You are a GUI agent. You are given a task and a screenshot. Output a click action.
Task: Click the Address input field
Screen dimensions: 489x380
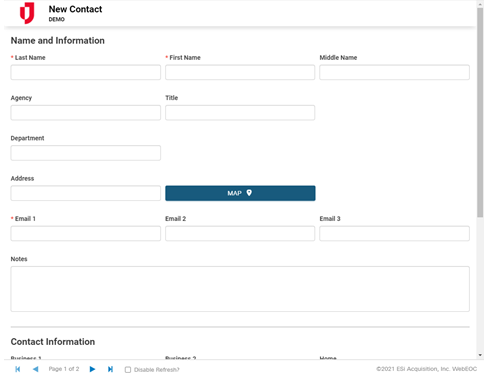coord(86,193)
